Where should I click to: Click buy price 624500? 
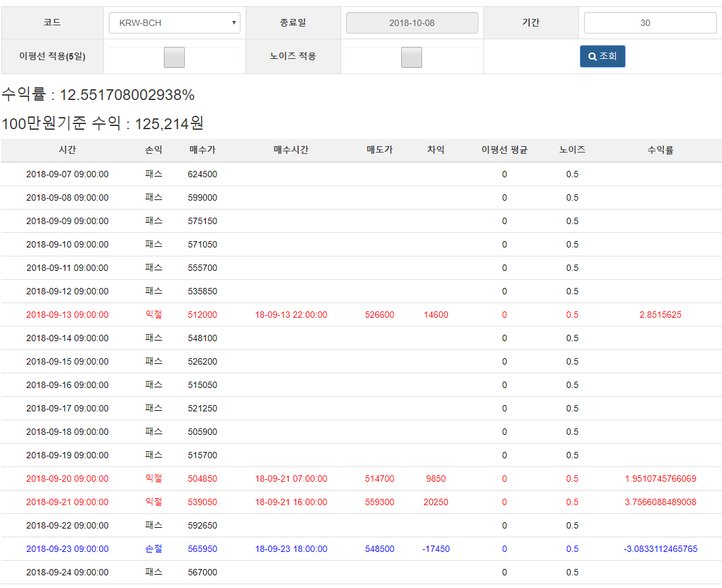point(202,174)
